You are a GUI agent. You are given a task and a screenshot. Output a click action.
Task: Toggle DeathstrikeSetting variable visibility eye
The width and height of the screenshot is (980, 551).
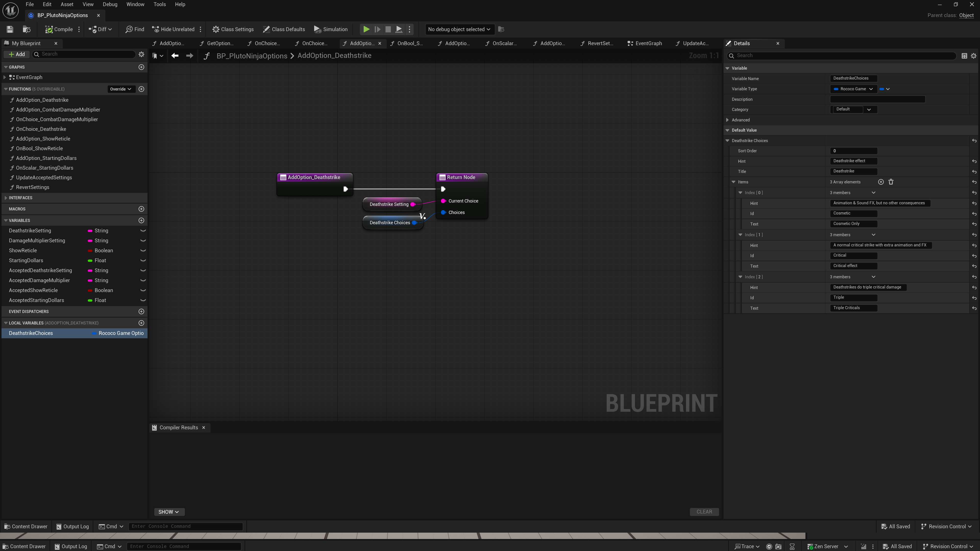143,231
